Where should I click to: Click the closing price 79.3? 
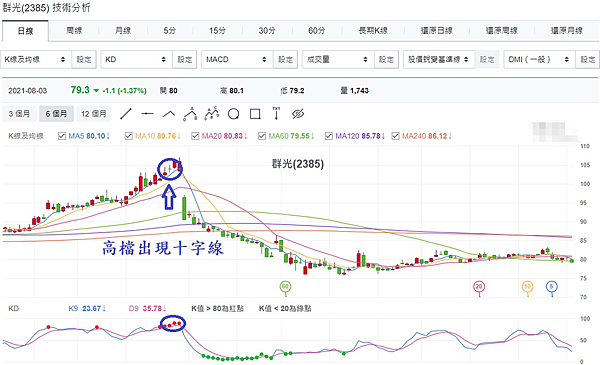tap(80, 90)
